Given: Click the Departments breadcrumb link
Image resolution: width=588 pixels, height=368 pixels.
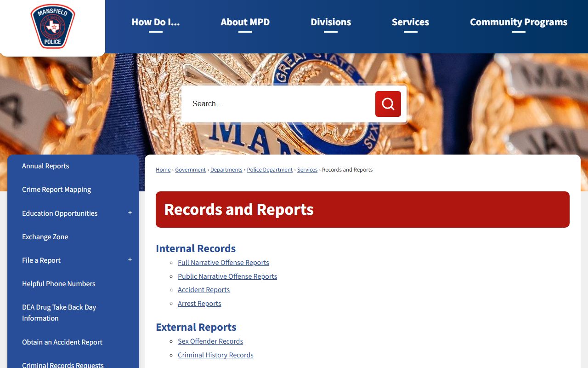Looking at the screenshot, I should coord(226,170).
